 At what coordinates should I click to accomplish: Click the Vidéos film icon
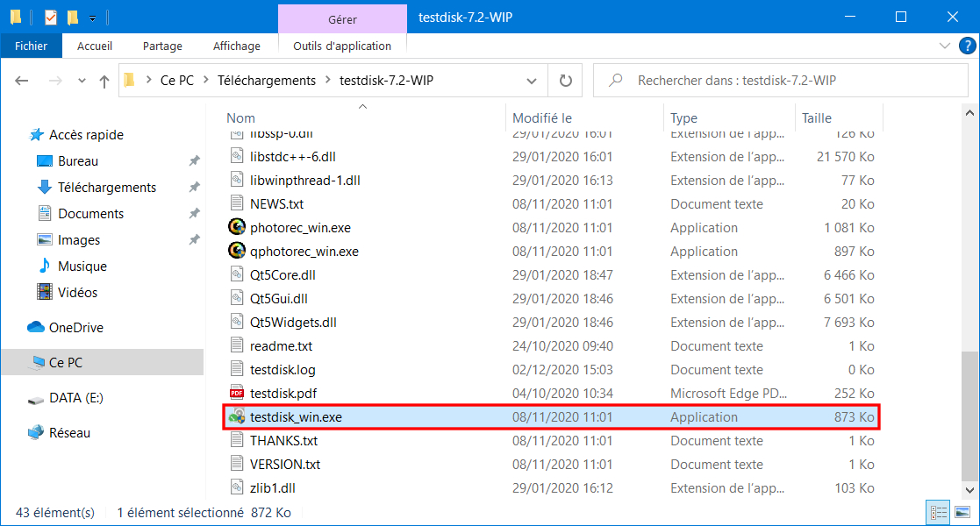point(45,292)
